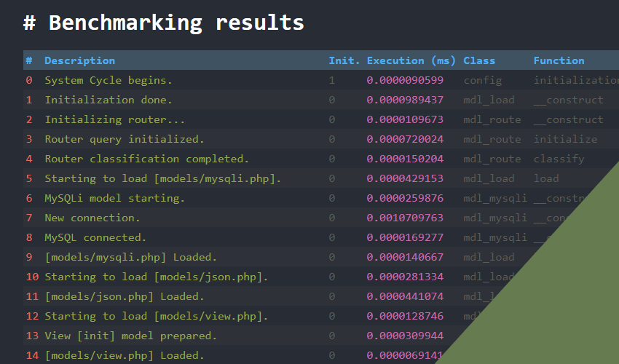Click the 'Init.' column header
Image resolution: width=619 pixels, height=364 pixels.
pyautogui.click(x=344, y=60)
